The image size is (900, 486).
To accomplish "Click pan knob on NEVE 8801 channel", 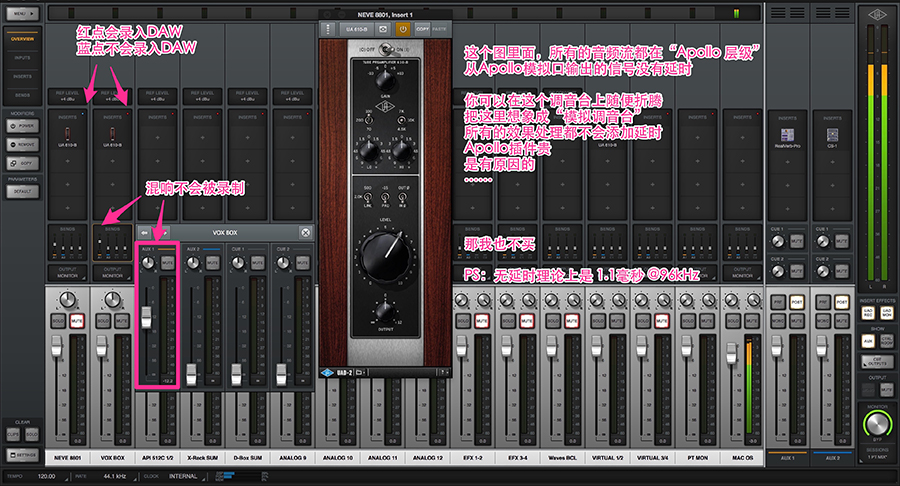I will coord(67,300).
